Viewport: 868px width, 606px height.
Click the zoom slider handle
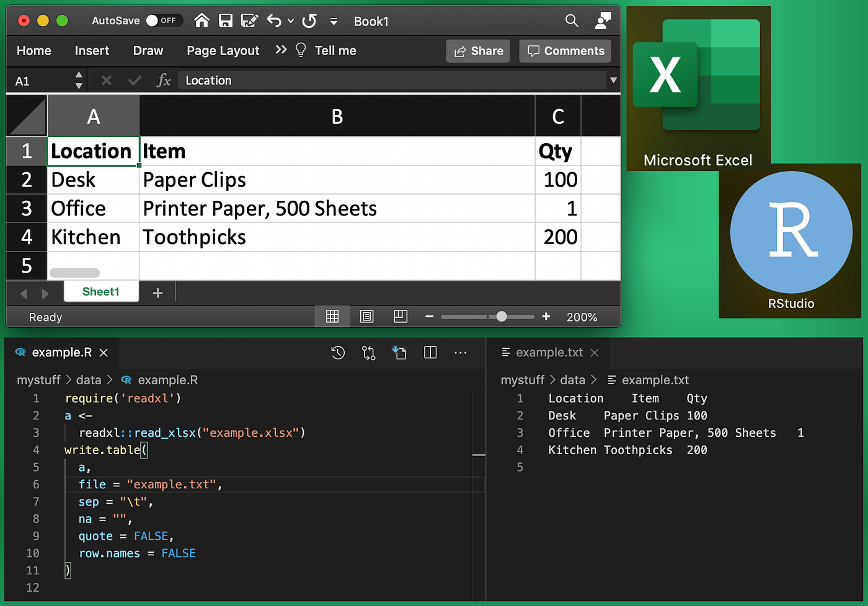click(502, 317)
